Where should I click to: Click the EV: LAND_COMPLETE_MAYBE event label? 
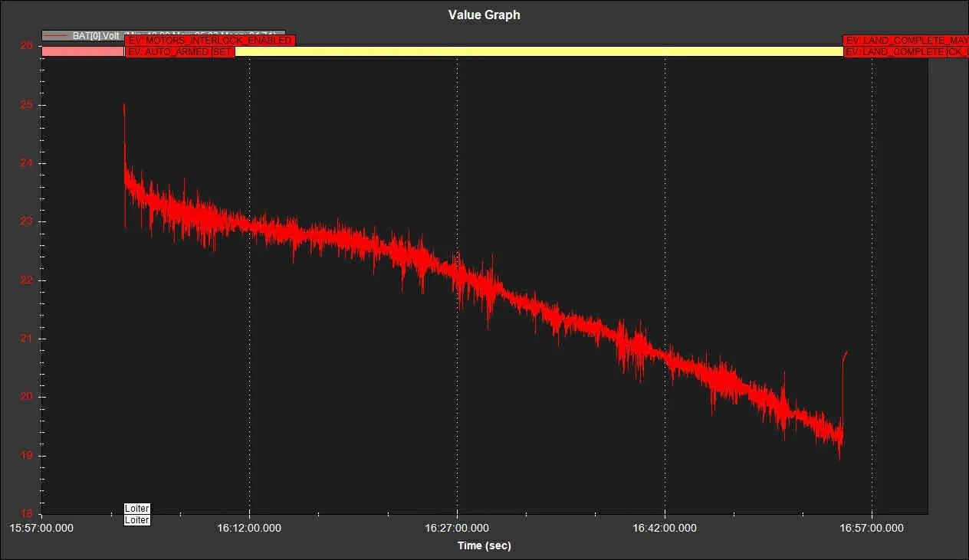coord(905,41)
